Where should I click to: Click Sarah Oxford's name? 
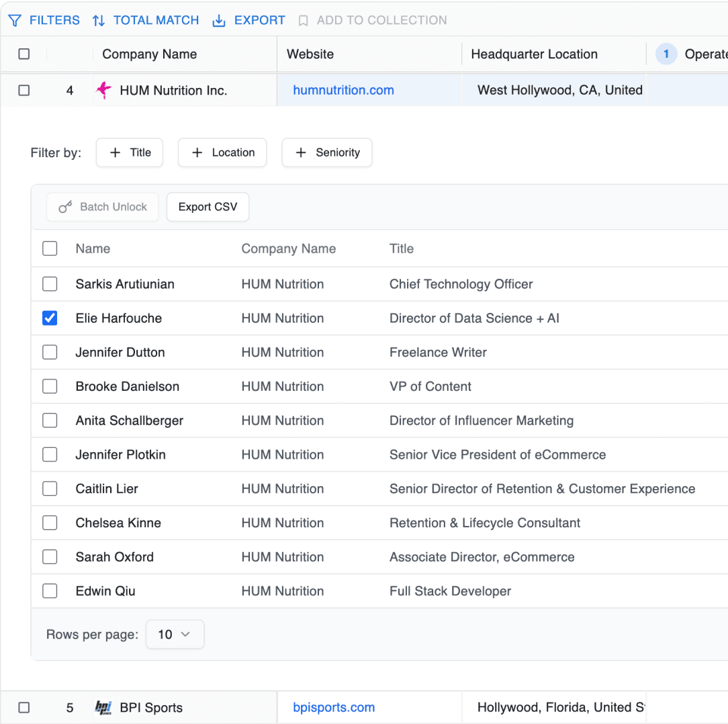point(115,557)
